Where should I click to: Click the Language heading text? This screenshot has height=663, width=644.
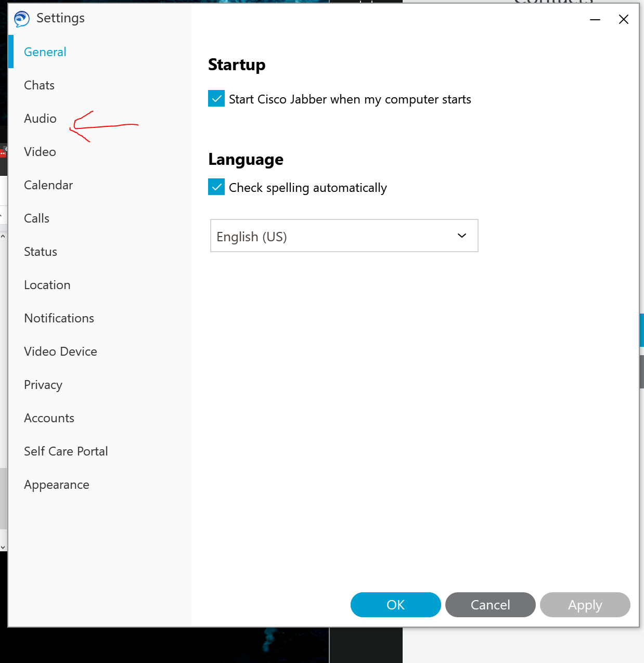pos(246,160)
